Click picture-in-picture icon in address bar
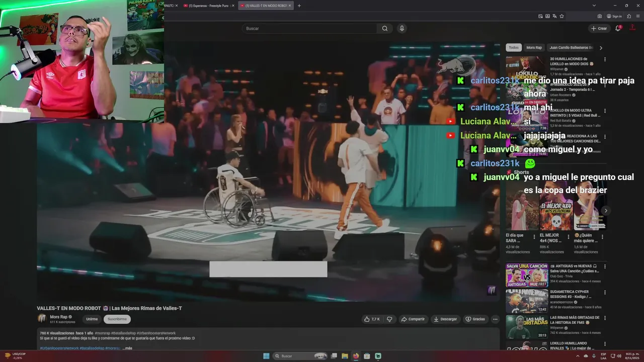 (x=540, y=16)
